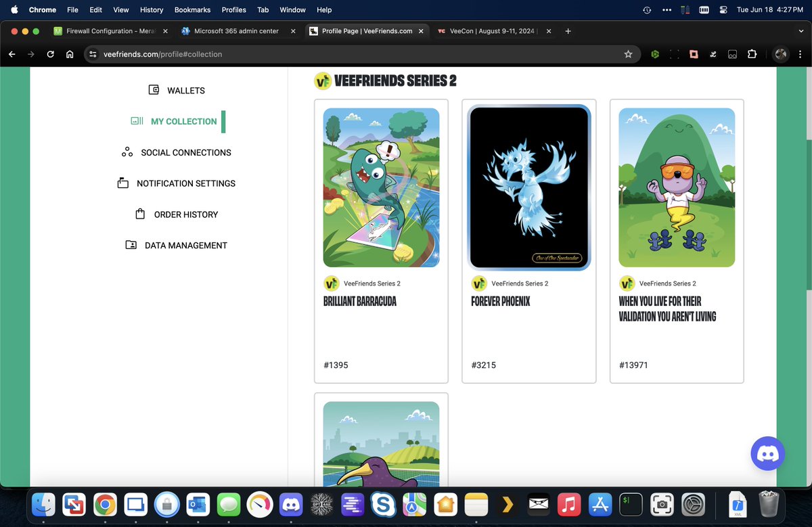Expand the tab search dropdown arrow
This screenshot has width=812, height=527.
[x=801, y=31]
